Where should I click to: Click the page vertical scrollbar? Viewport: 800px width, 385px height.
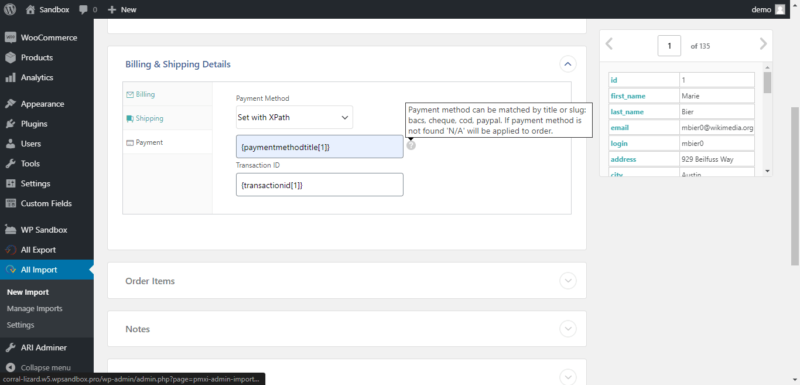[x=795, y=186]
